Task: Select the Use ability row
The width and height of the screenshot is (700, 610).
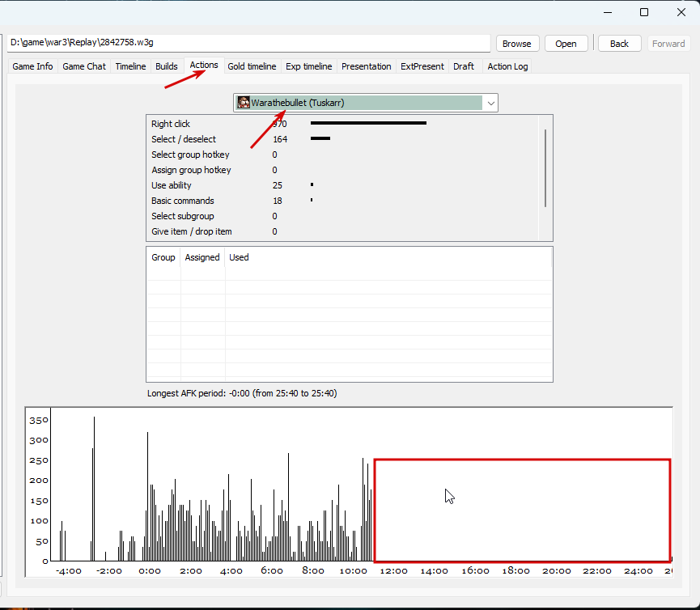Action: 342,185
